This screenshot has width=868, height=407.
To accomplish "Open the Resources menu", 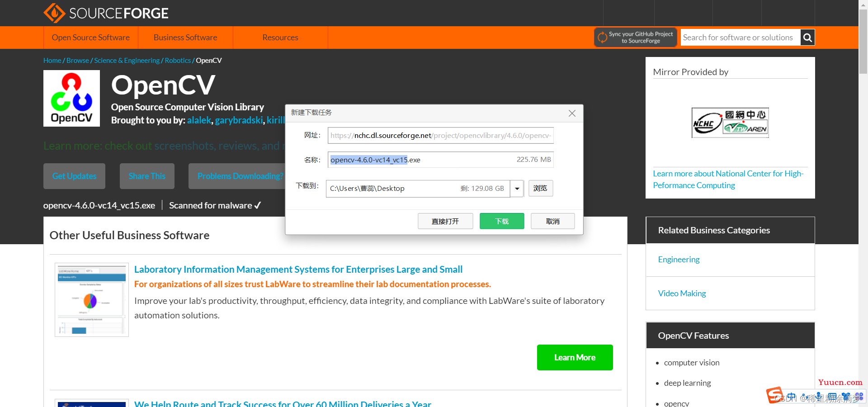I will (x=280, y=38).
